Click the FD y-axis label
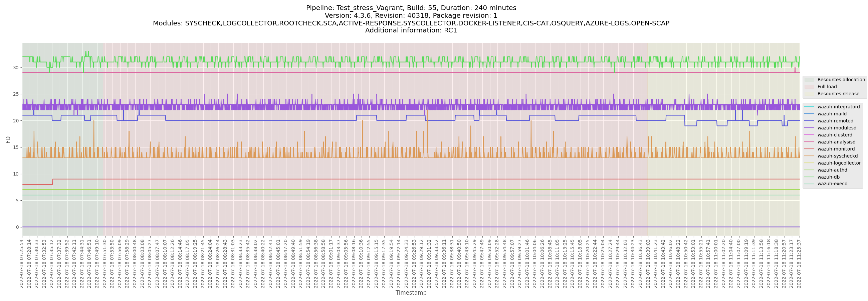 (8, 140)
